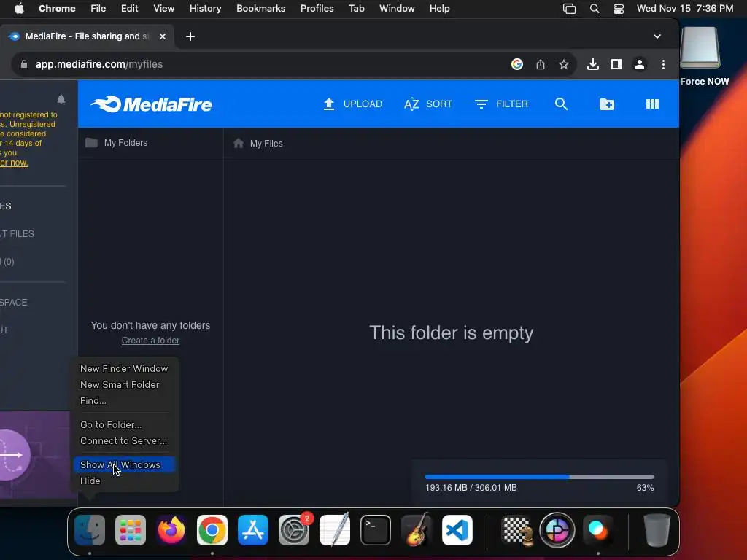The width and height of the screenshot is (747, 560).
Task: Share this page via address bar icon
Action: 541,64
